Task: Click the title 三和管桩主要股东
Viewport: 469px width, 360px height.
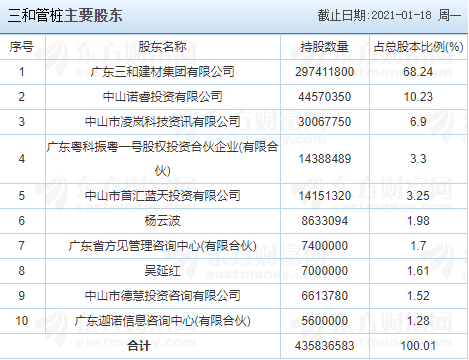Action: tap(65, 16)
